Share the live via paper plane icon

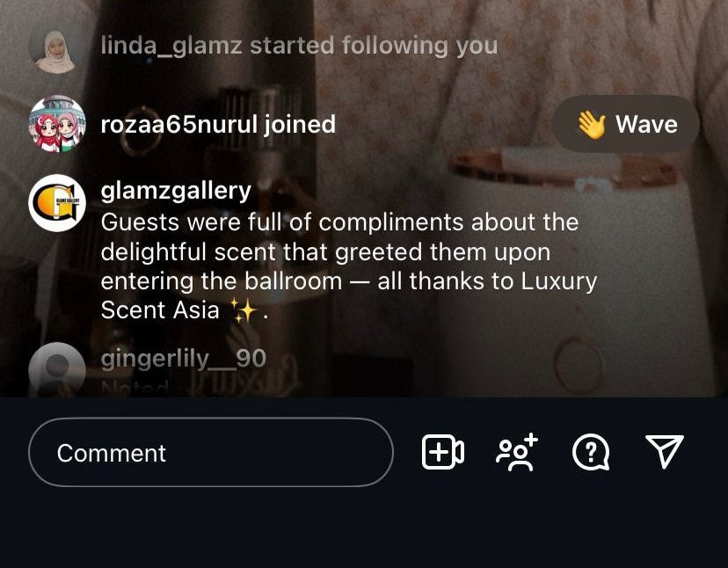pos(665,450)
